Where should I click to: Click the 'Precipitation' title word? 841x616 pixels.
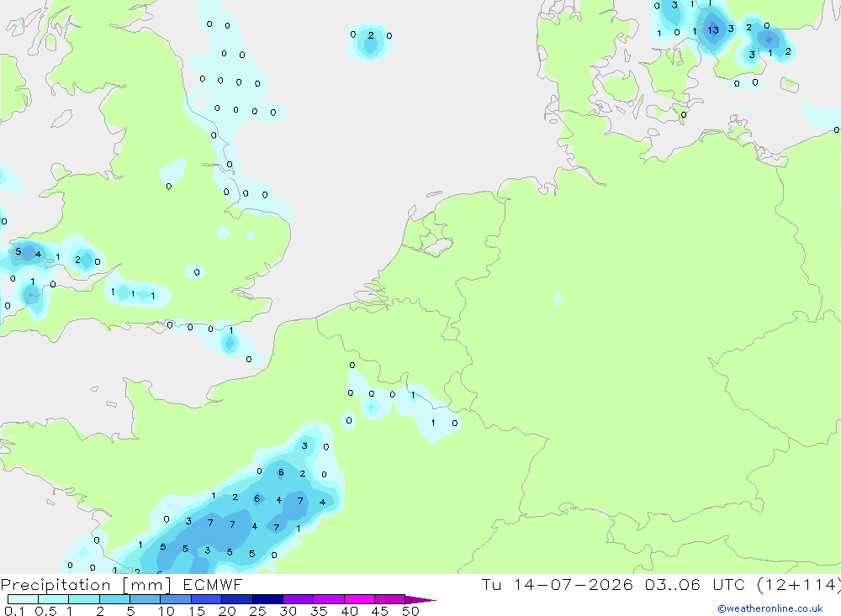click(56, 585)
